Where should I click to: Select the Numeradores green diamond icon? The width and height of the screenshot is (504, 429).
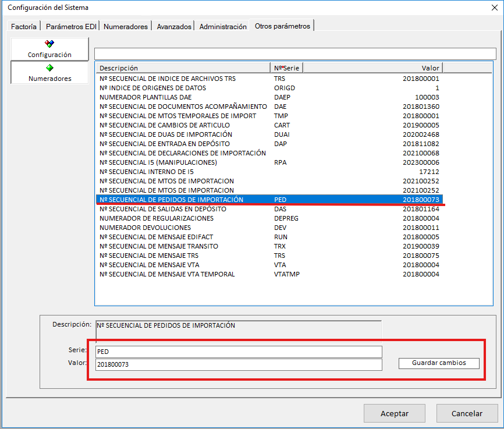coord(49,68)
